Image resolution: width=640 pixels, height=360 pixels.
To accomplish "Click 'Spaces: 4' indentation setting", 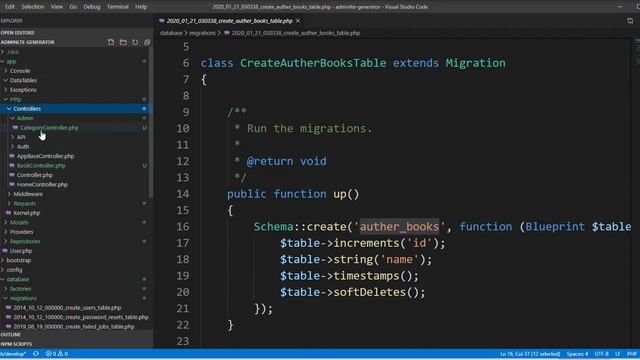I will click(x=577, y=354).
